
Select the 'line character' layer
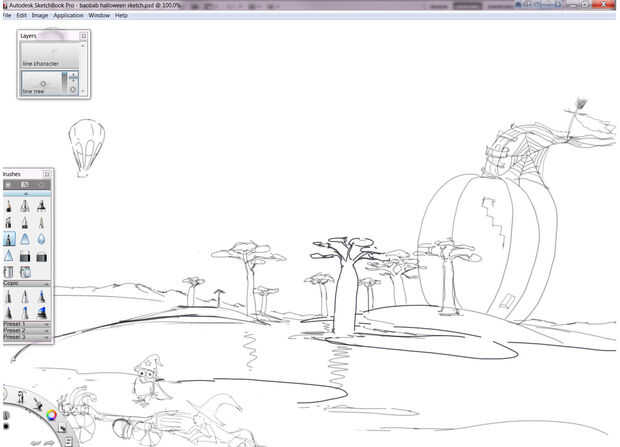pos(50,55)
